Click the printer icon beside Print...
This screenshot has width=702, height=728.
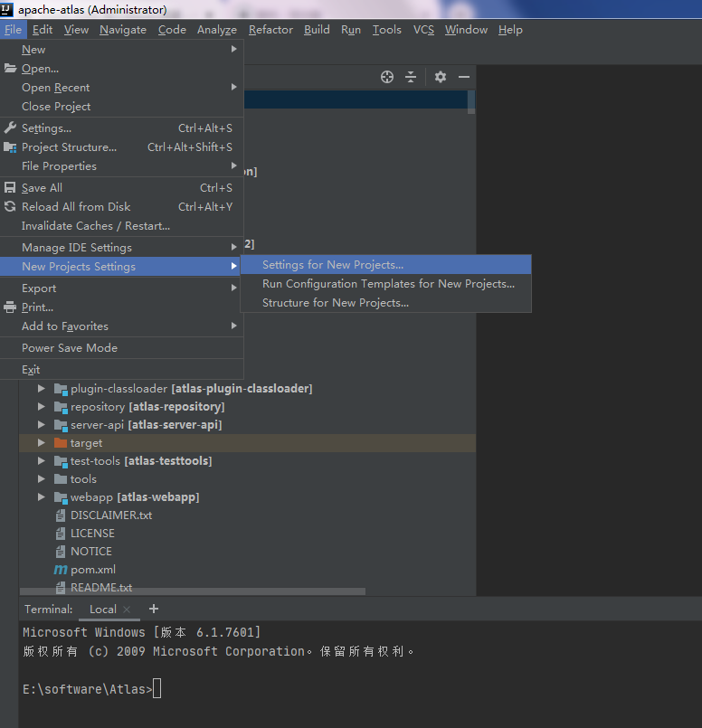pyautogui.click(x=10, y=307)
